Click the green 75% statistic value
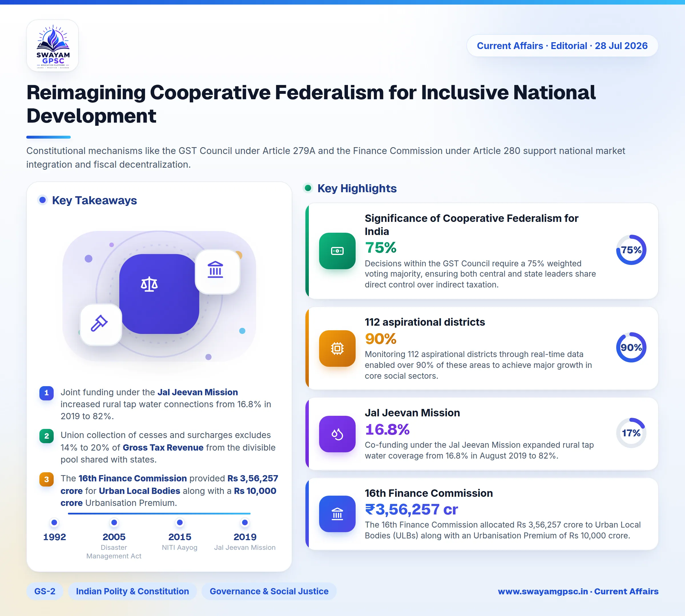685x616 pixels. [380, 248]
